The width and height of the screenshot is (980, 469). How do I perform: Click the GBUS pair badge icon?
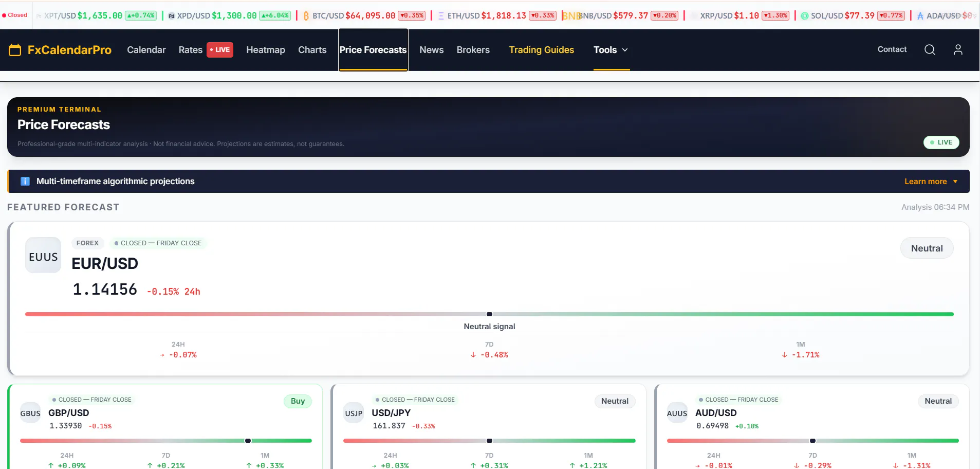click(30, 413)
